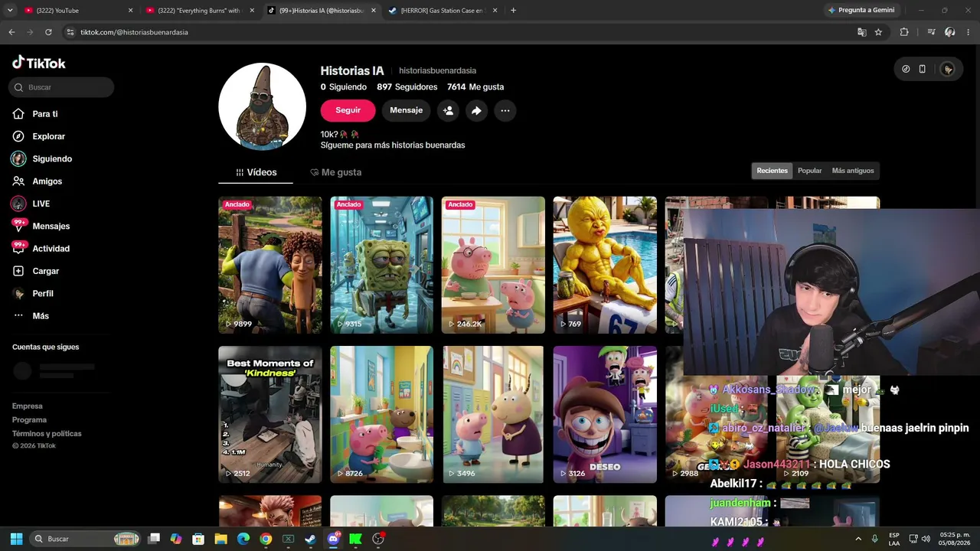Open Discord from the taskbar
Image resolution: width=980 pixels, height=551 pixels.
333,539
